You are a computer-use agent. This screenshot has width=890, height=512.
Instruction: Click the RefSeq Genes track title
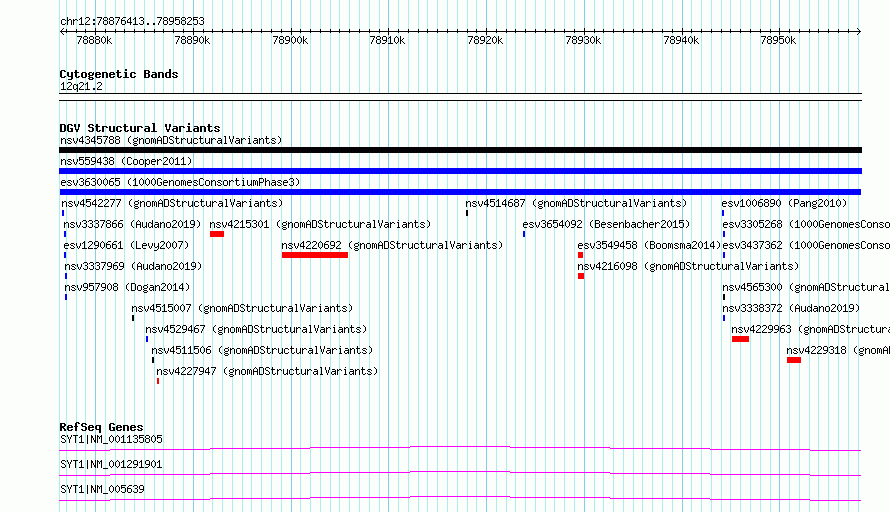(101, 427)
